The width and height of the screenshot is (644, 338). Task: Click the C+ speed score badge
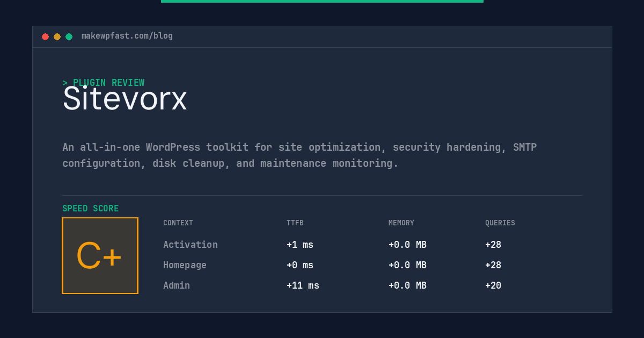pyautogui.click(x=100, y=255)
